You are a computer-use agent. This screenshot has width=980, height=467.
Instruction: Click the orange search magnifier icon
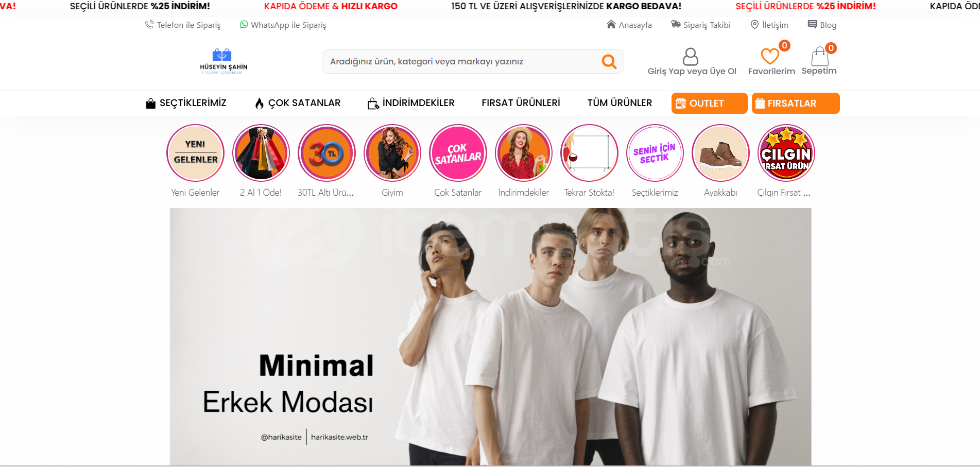[609, 62]
